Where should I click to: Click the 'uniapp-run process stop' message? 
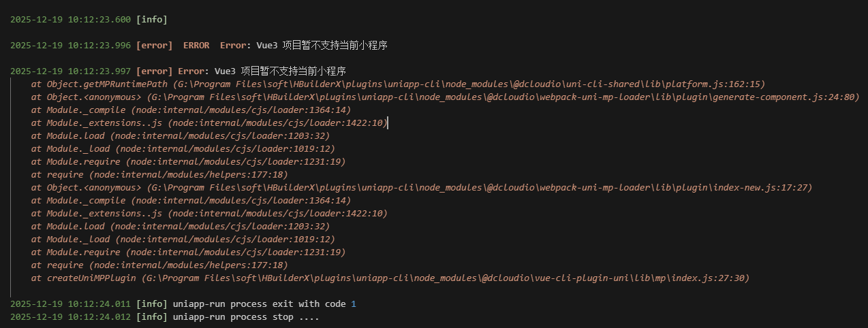245,316
